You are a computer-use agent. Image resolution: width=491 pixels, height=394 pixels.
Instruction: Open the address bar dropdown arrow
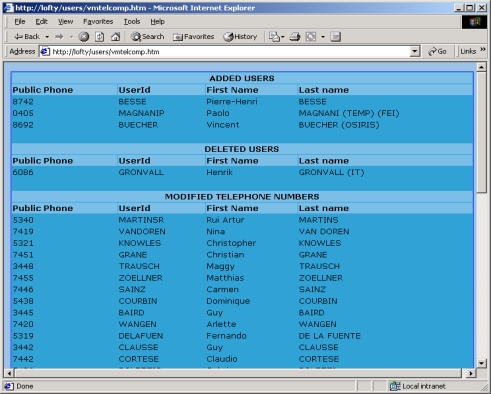tap(415, 51)
